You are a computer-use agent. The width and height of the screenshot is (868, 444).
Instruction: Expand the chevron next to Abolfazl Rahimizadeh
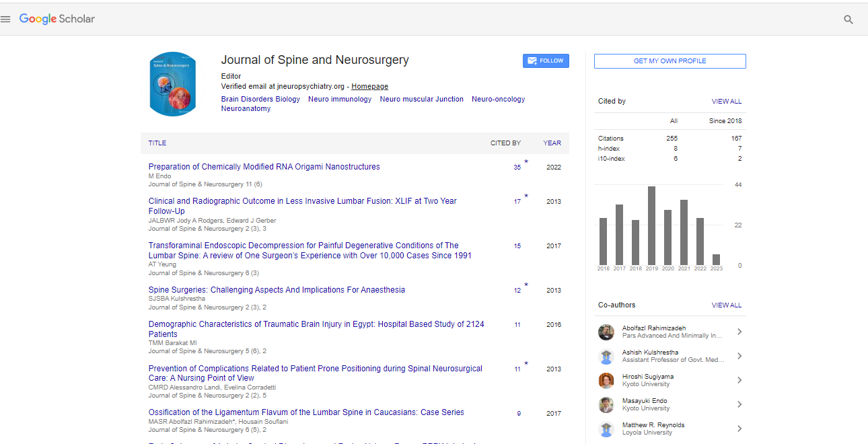point(739,332)
